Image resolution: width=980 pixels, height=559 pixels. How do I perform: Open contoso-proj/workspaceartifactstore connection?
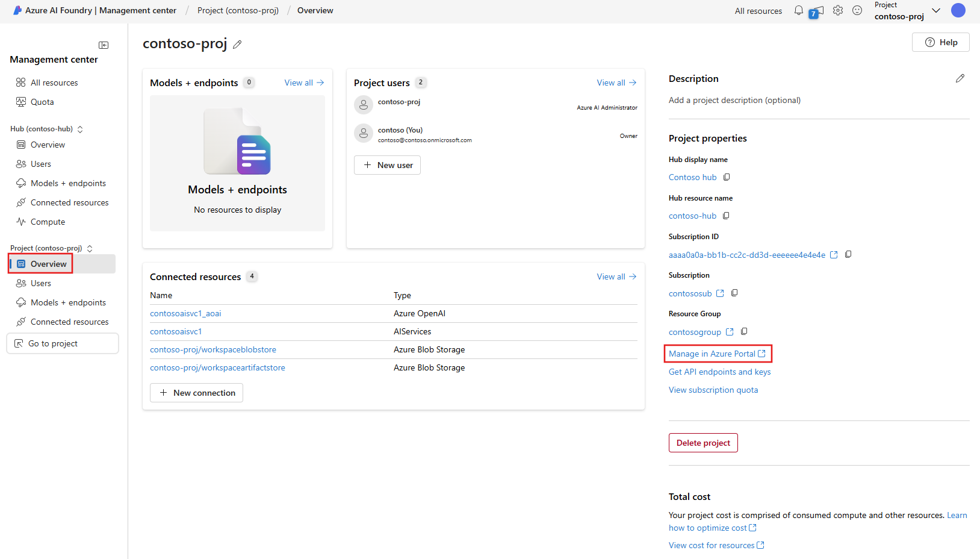(217, 367)
